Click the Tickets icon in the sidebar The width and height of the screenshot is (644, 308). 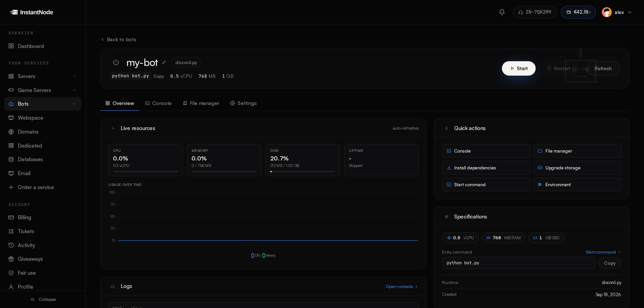tap(11, 231)
